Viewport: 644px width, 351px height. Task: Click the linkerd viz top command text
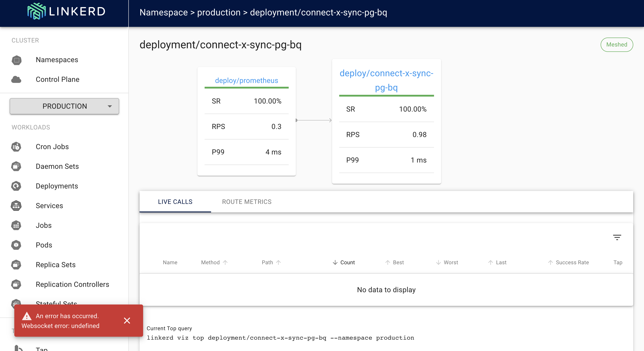point(280,338)
